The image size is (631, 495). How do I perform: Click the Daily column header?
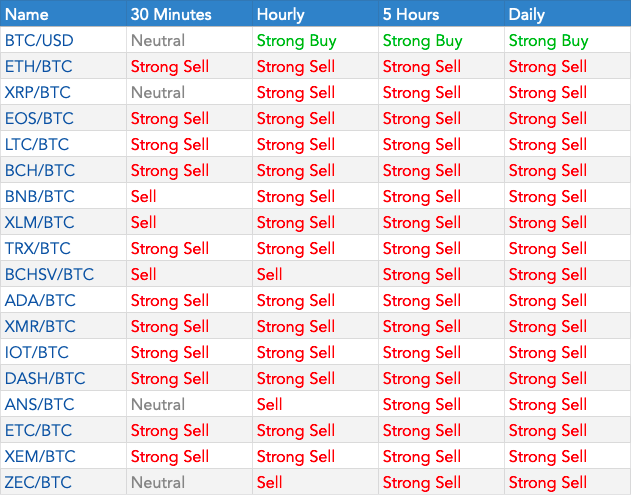click(527, 14)
